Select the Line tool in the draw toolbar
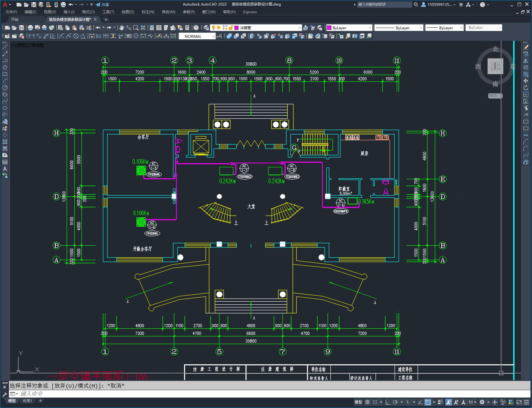 pos(5,47)
